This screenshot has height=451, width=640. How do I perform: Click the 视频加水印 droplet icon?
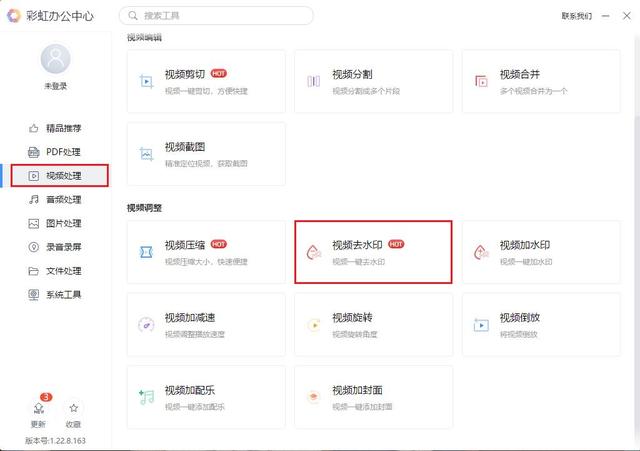[481, 252]
